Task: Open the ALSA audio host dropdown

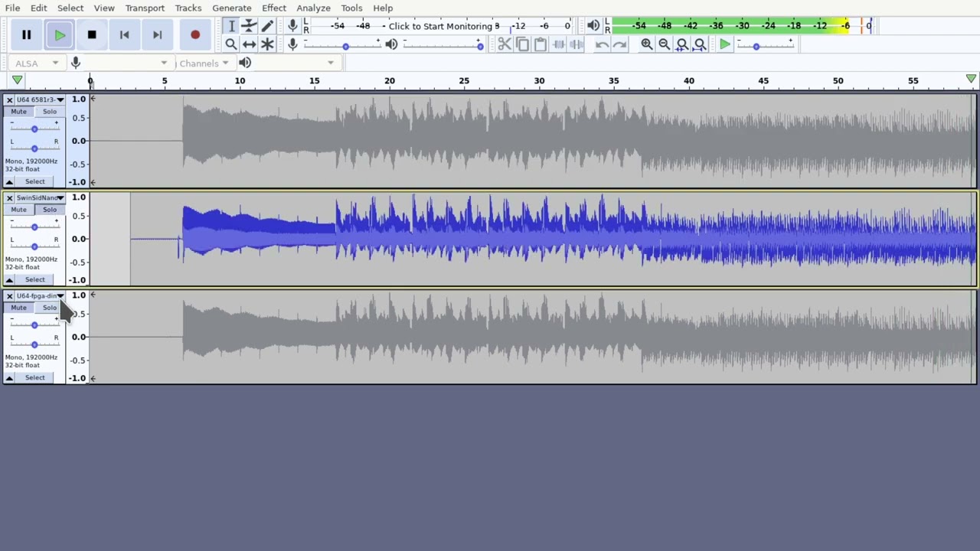Action: 37,63
